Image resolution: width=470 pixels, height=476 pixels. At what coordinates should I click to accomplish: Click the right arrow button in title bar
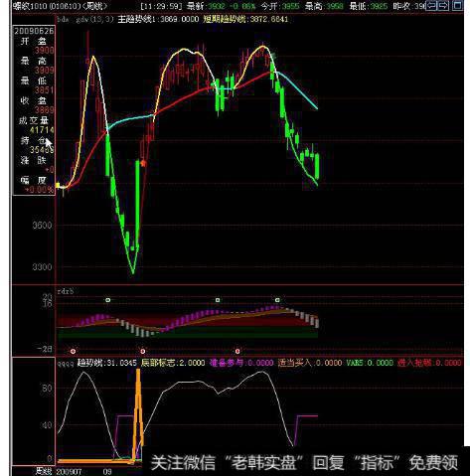[443, 6]
